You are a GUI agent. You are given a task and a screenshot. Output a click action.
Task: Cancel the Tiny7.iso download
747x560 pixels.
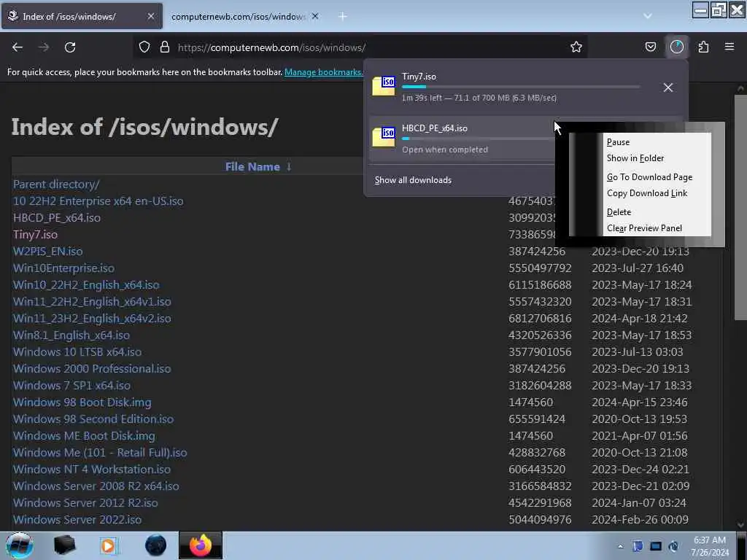[x=668, y=87]
